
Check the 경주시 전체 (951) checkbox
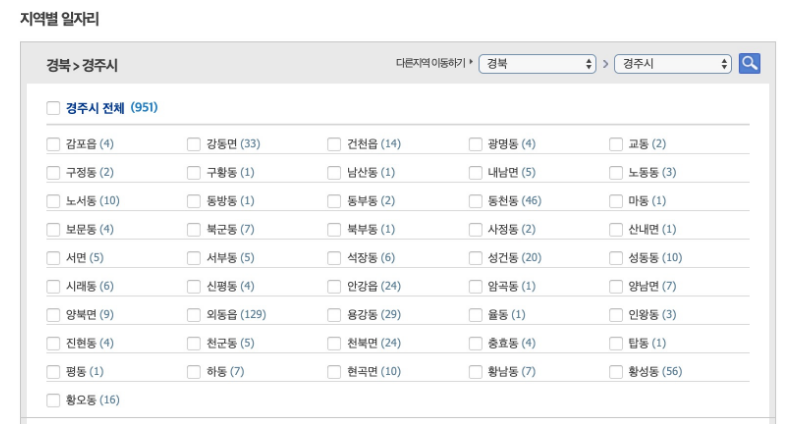tap(53, 108)
